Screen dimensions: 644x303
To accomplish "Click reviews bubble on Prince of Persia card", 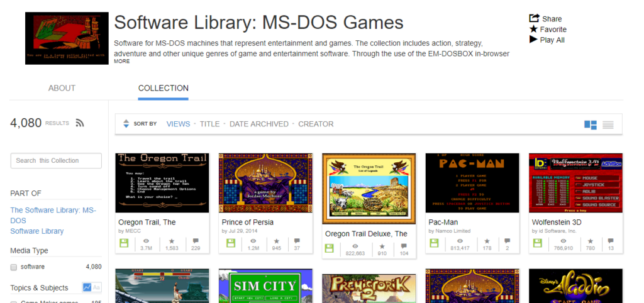I will click(297, 241).
